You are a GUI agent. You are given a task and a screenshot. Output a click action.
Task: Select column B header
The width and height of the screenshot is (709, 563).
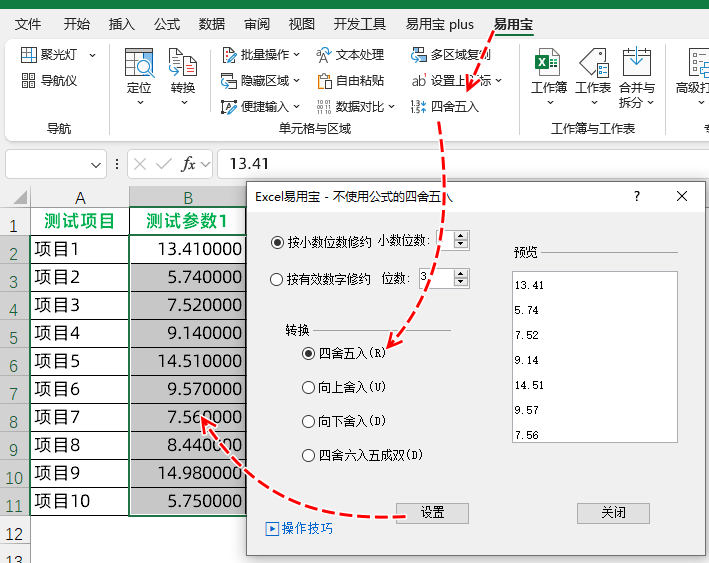tap(188, 198)
